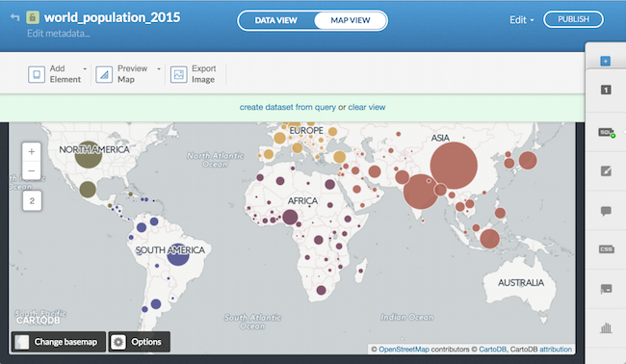Click the Japan bubble on map
The height and width of the screenshot is (364, 626).
coord(528,161)
